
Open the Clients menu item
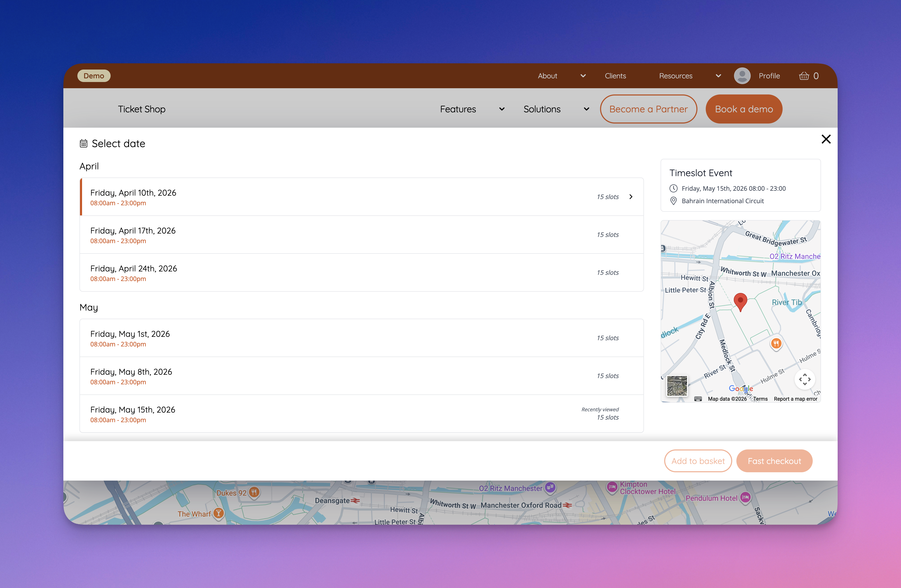click(x=615, y=76)
